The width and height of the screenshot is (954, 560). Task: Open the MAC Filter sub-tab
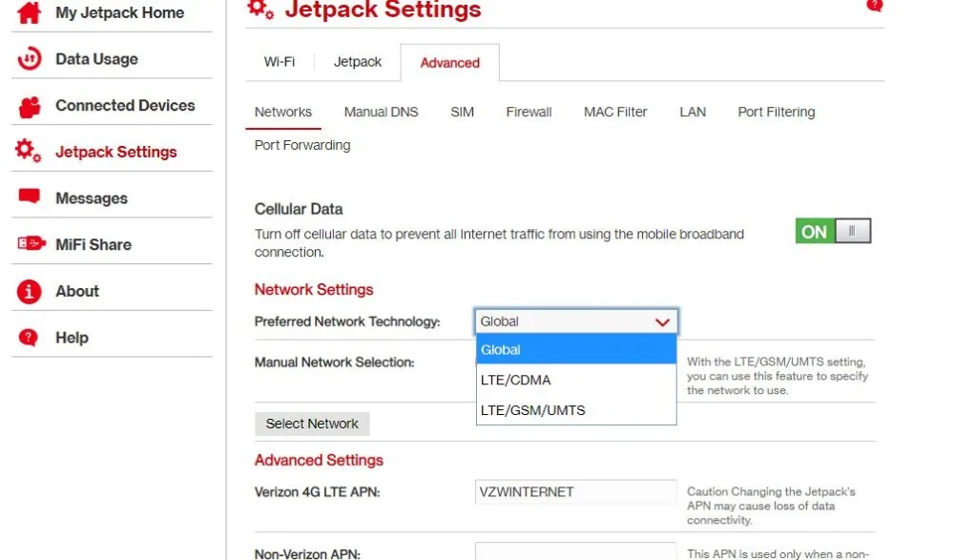[x=615, y=112]
